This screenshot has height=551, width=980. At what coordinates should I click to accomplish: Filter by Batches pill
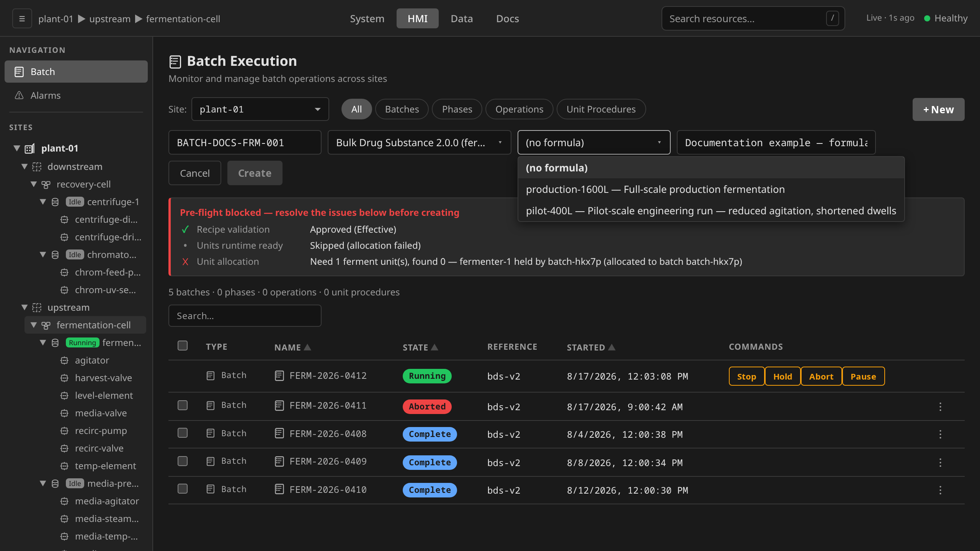click(402, 109)
